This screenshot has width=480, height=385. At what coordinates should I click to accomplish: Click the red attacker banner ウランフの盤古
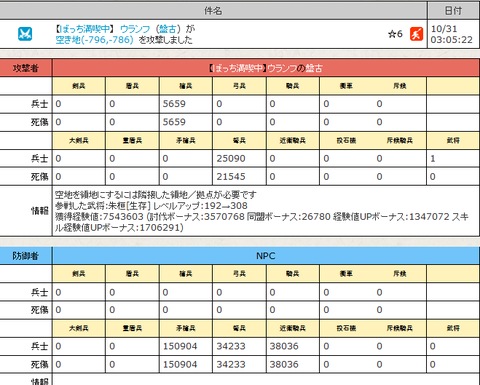pos(266,68)
